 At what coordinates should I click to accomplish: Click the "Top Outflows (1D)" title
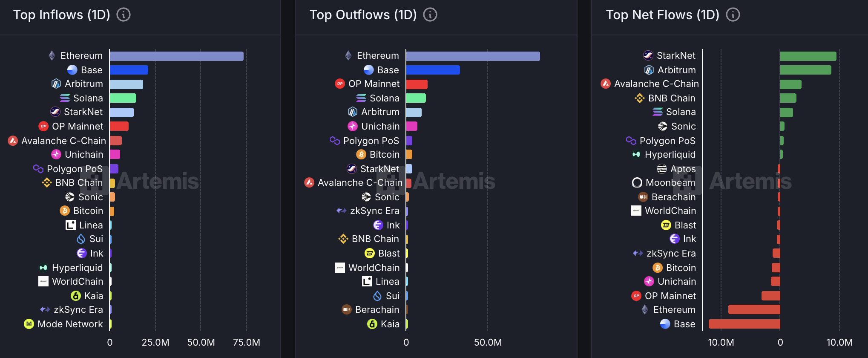363,15
